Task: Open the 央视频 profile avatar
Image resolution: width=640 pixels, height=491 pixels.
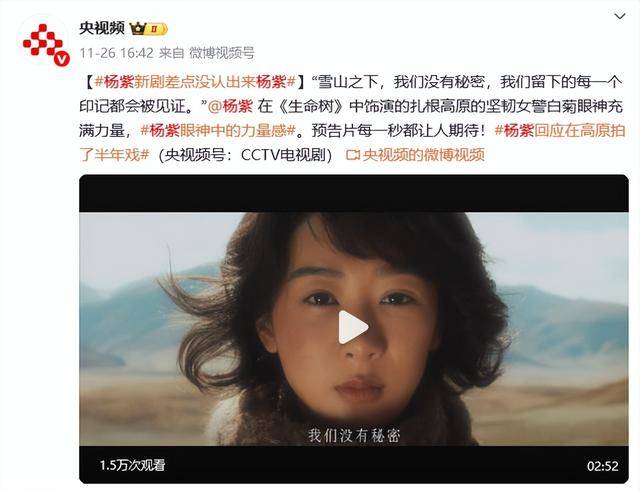Action: 43,42
